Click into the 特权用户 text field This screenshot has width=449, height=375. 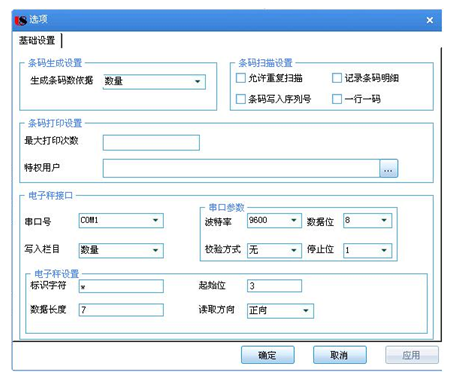(x=241, y=168)
